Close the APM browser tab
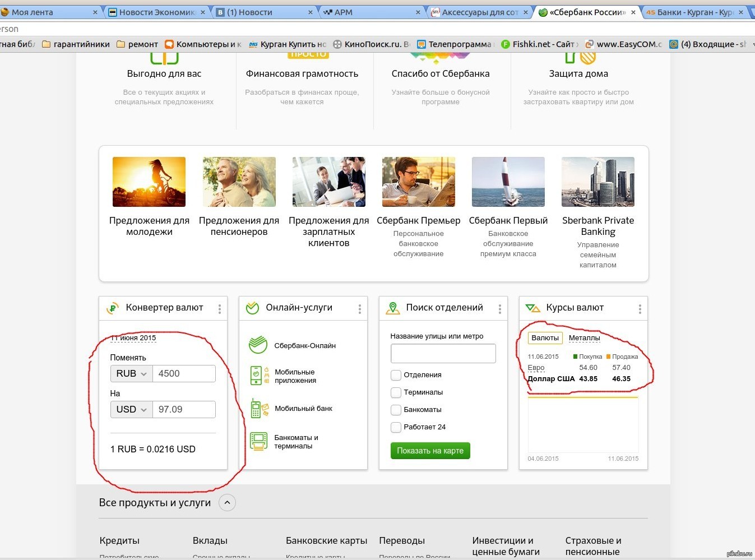The image size is (755, 560). [418, 12]
